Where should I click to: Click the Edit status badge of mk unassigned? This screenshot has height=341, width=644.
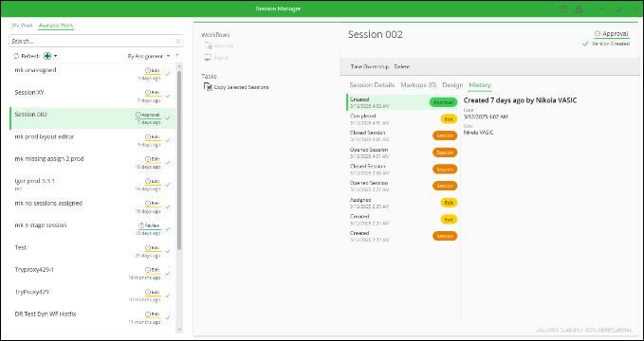coord(153,71)
